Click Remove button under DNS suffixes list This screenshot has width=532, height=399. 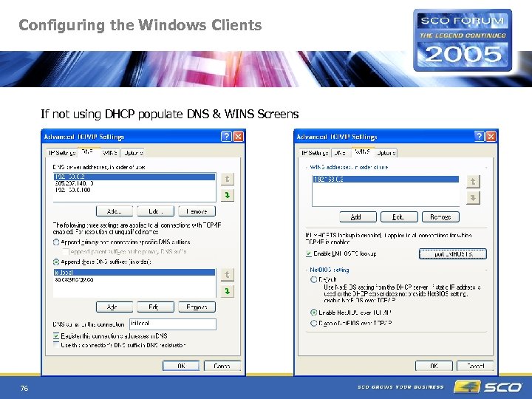pos(197,307)
